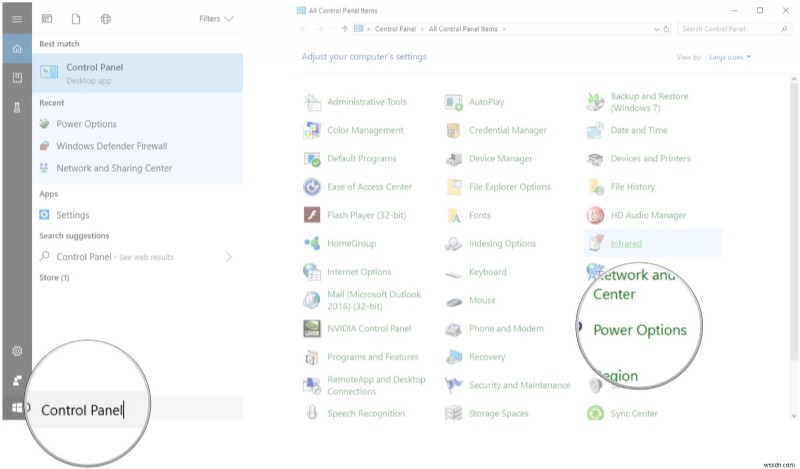Go up one folder level arrow
The image size is (800, 469).
pos(345,29)
